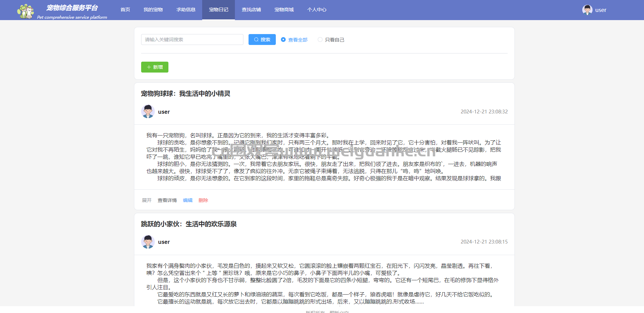This screenshot has width=644, height=313.
Task: Click the green 新增 button
Action: point(155,67)
